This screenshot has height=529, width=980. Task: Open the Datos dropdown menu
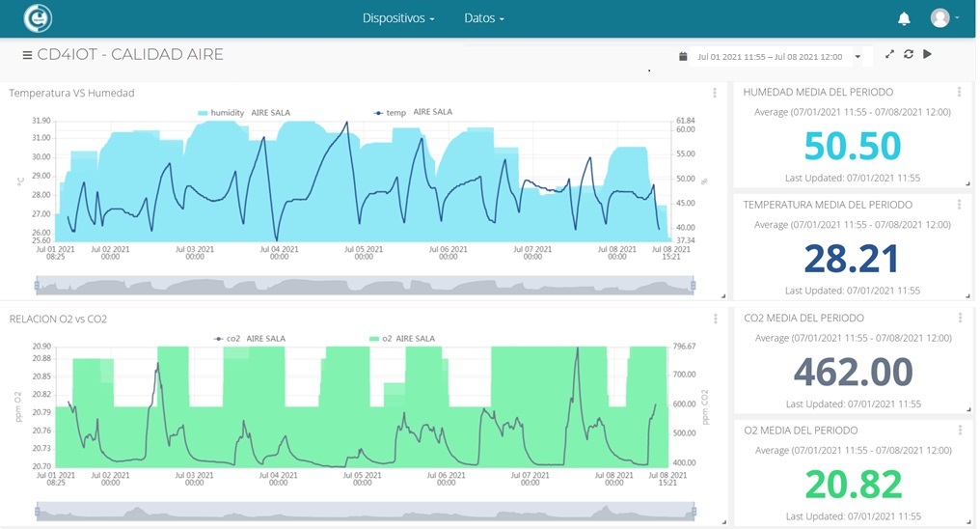coord(484,18)
